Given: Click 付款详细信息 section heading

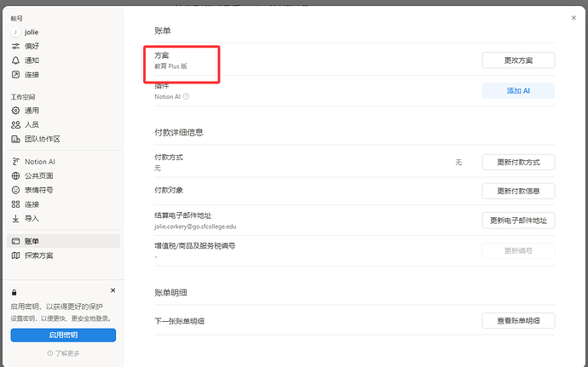Looking at the screenshot, I should 179,132.
